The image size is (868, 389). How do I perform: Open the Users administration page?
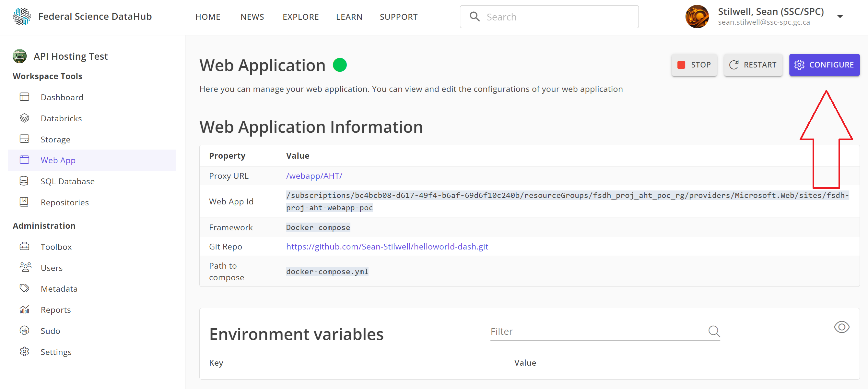pyautogui.click(x=52, y=268)
